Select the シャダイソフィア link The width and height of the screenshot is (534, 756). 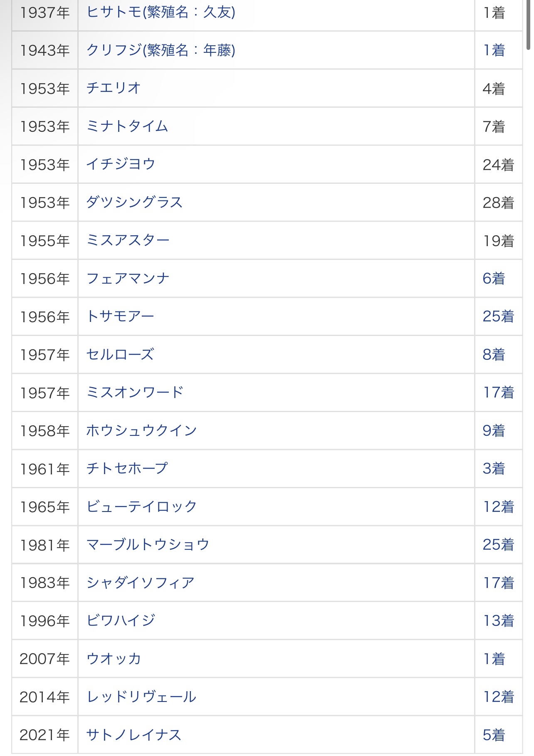click(x=141, y=583)
